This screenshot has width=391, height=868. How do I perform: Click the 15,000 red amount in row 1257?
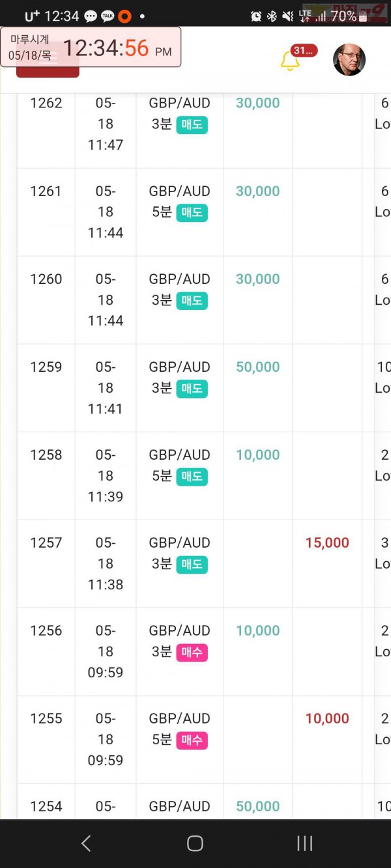click(x=327, y=542)
